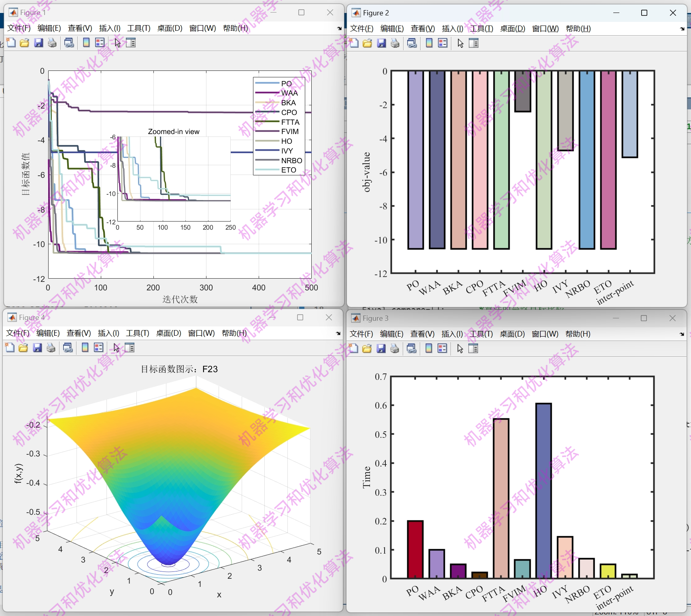Click Open File icon in Figure 1 toolbar
The height and width of the screenshot is (616, 691).
point(25,43)
